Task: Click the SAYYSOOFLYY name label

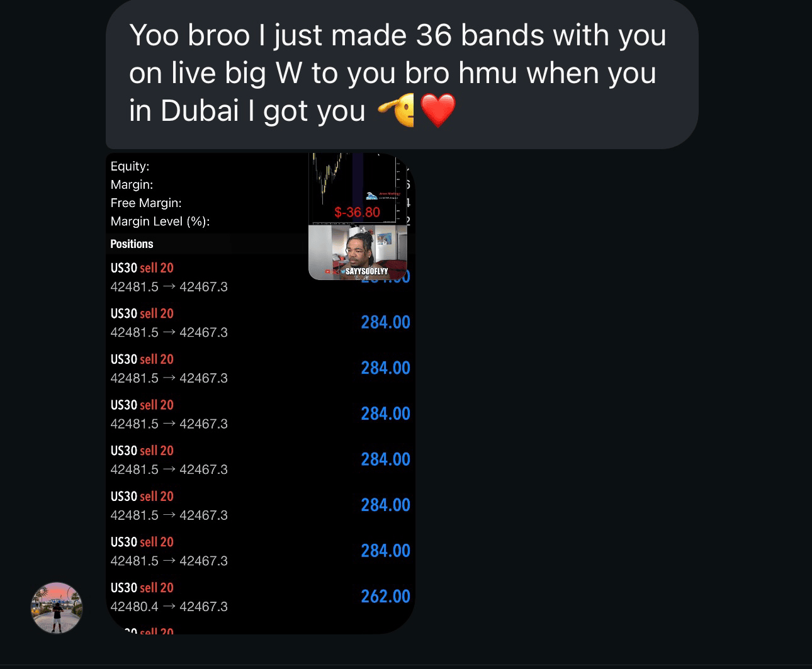Action: point(366,271)
